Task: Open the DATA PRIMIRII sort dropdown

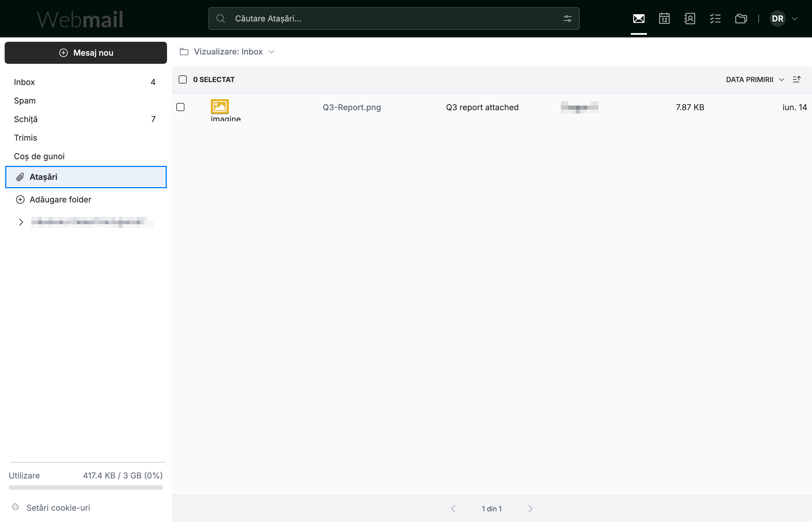Action: tap(755, 80)
